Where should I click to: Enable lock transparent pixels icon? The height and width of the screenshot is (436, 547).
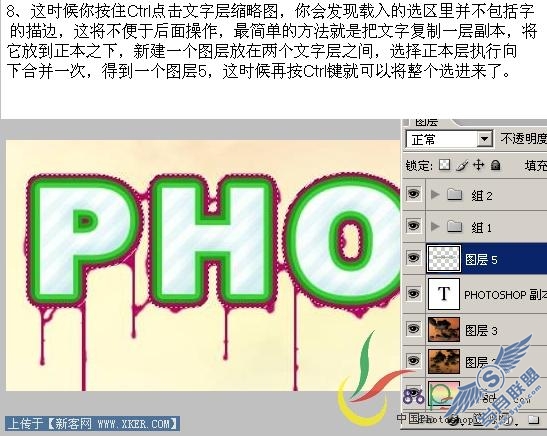444,165
